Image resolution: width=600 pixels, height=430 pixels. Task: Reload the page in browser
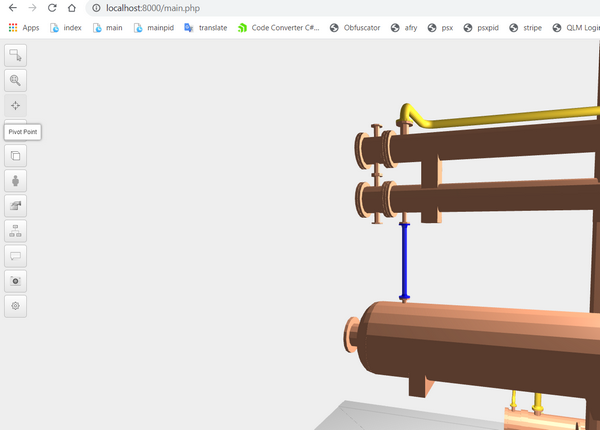click(52, 8)
